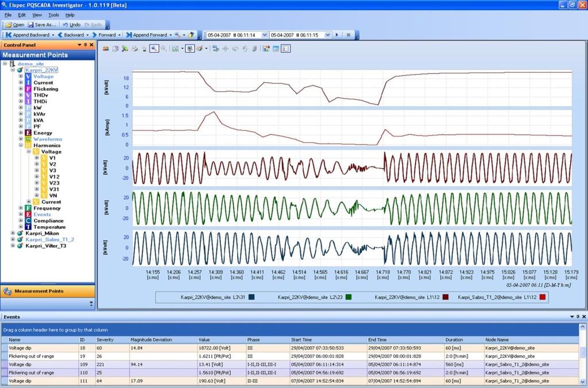The width and height of the screenshot is (588, 388).
Task: Click the Measurement Points bottom panel button
Action: (x=48, y=291)
